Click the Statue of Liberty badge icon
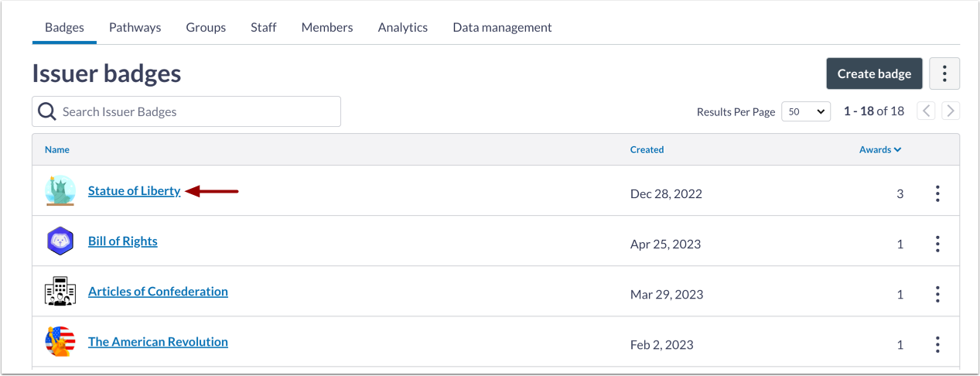 pos(60,191)
